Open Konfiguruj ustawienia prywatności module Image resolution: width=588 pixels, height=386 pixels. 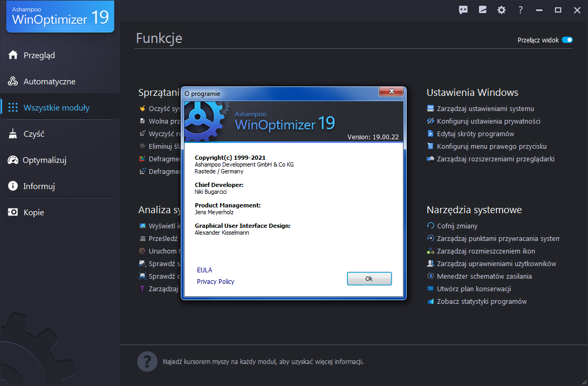(x=488, y=121)
